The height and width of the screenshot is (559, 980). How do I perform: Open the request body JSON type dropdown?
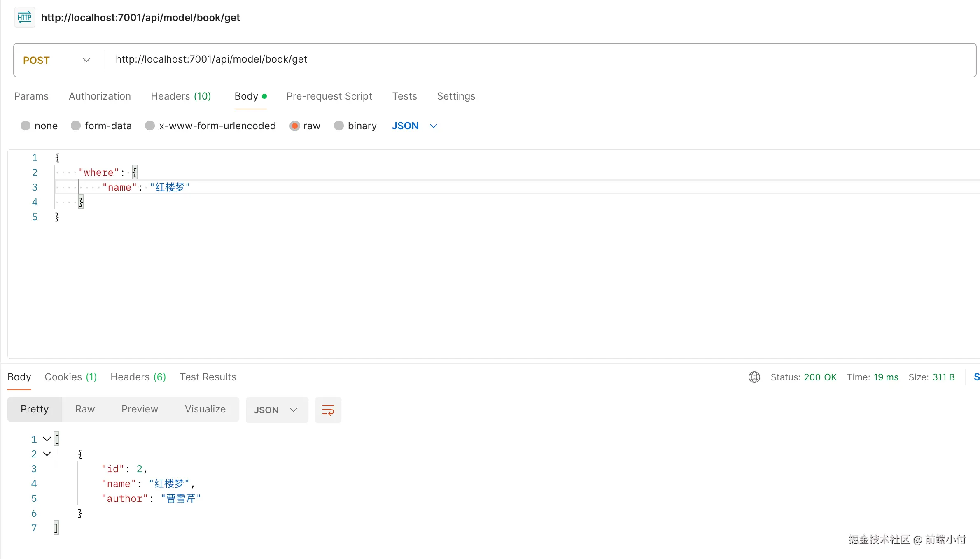pos(414,126)
